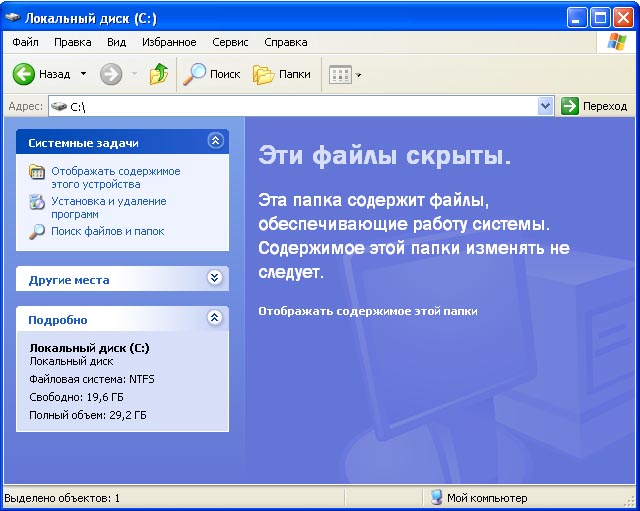Click the Мой компьютер status bar icon
Image resolution: width=640 pixels, height=511 pixels.
[436, 498]
